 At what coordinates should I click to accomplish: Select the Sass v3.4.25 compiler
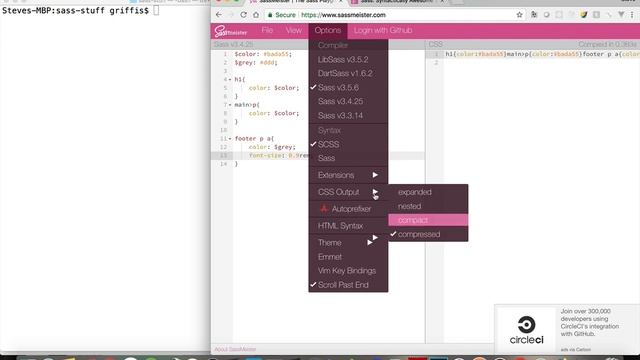click(x=348, y=101)
